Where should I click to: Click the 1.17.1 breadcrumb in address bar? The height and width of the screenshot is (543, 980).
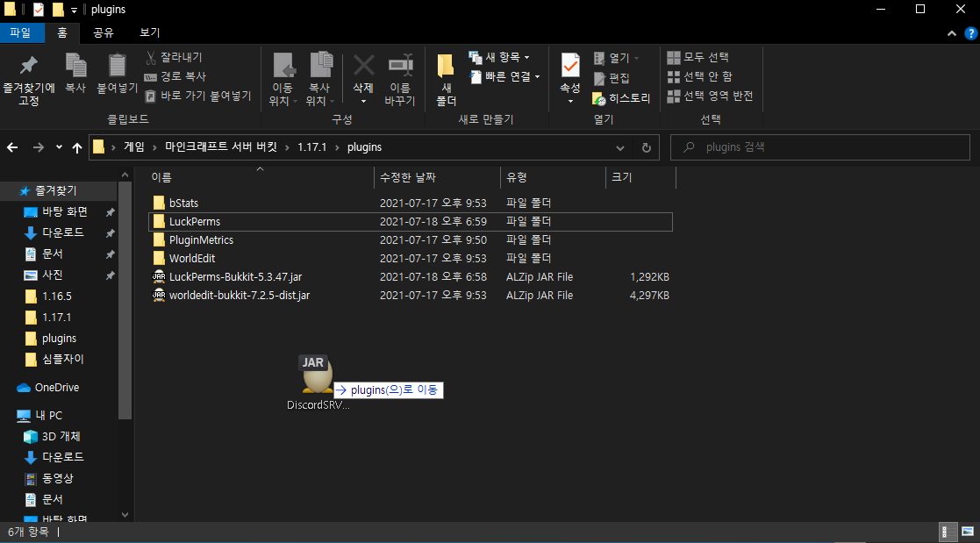tap(311, 147)
